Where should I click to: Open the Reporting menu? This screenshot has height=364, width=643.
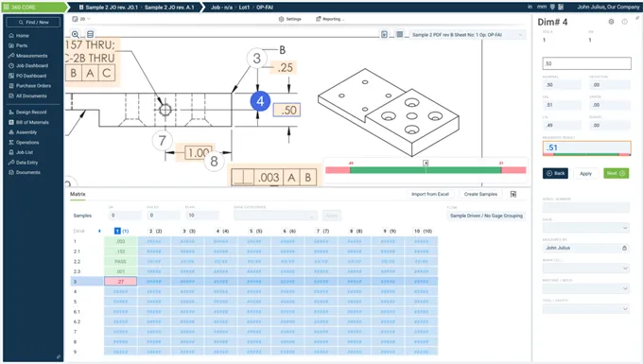click(x=330, y=19)
